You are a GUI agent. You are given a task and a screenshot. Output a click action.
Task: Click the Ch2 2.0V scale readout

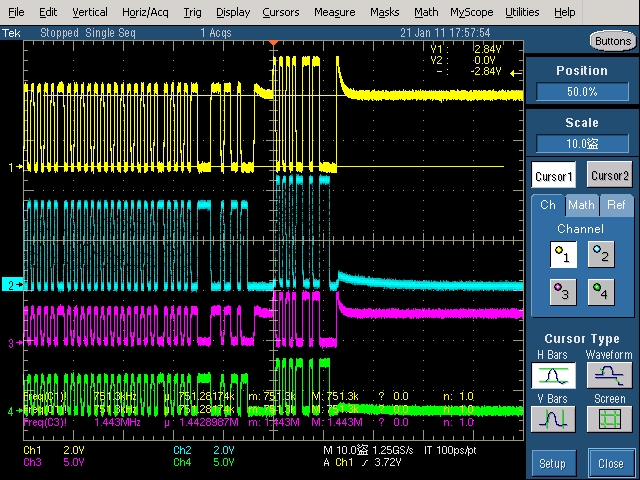click(204, 450)
